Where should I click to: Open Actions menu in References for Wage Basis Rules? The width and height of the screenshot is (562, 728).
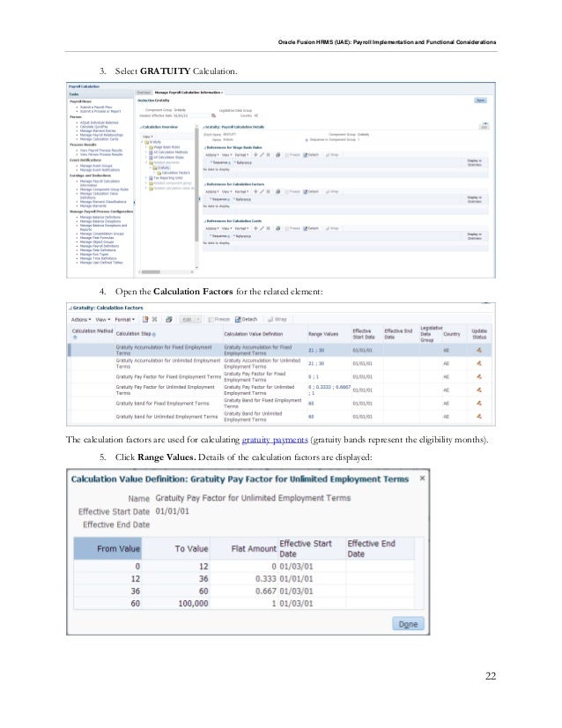[x=212, y=154]
